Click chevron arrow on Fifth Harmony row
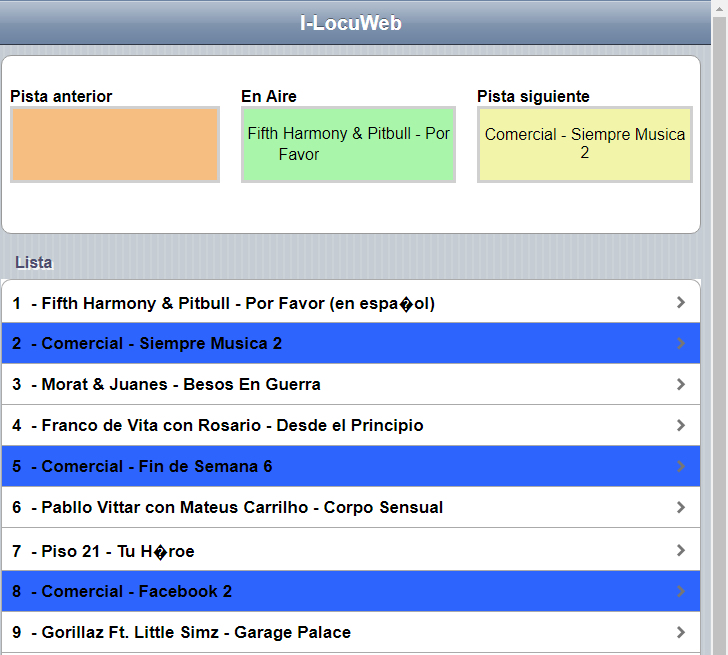Viewport: 728px width, 655px height. coord(681,303)
